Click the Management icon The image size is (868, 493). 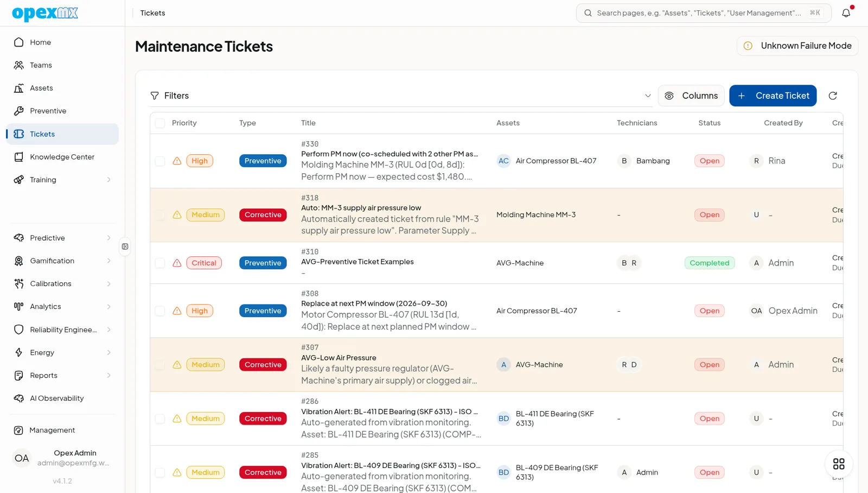click(x=18, y=430)
